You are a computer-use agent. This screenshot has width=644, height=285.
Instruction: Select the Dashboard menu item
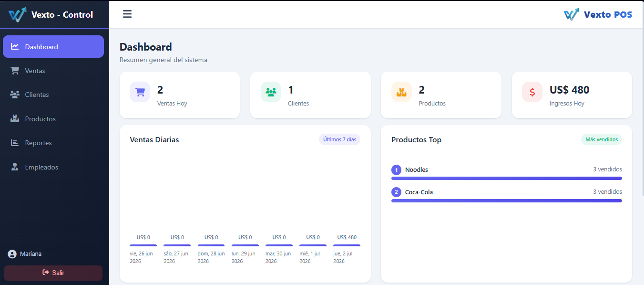tap(53, 46)
